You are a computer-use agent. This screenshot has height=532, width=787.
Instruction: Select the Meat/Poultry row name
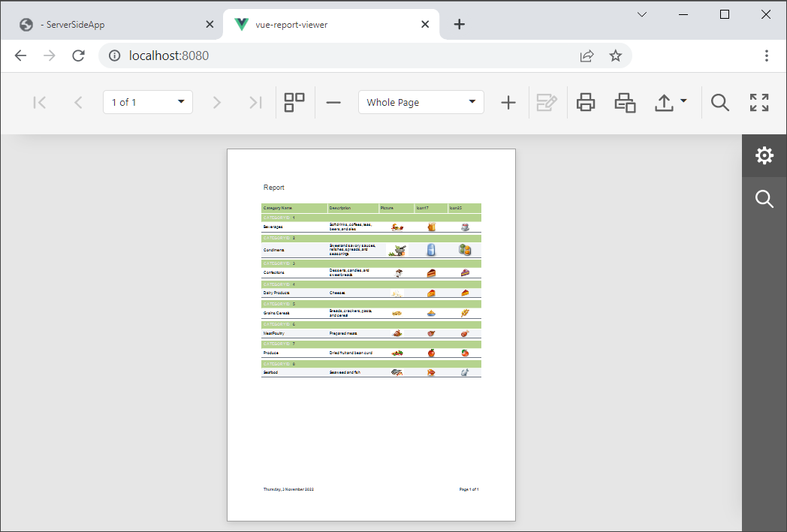(273, 333)
